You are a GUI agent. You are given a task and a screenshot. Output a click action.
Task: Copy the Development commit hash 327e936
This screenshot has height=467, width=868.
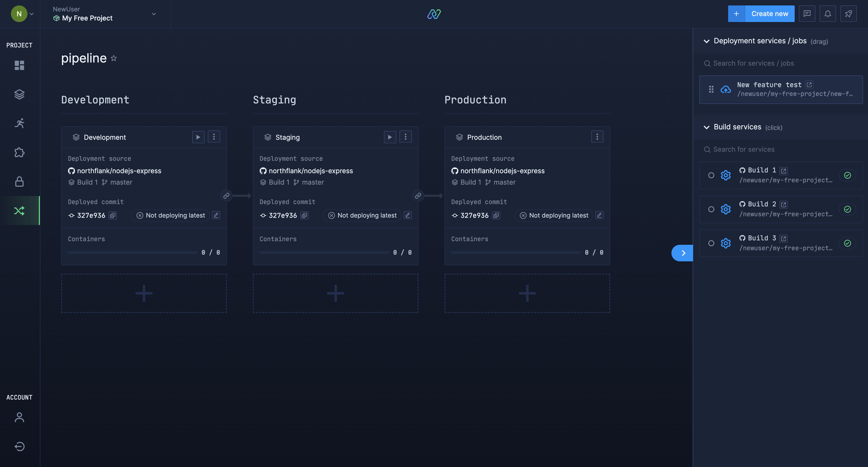112,215
